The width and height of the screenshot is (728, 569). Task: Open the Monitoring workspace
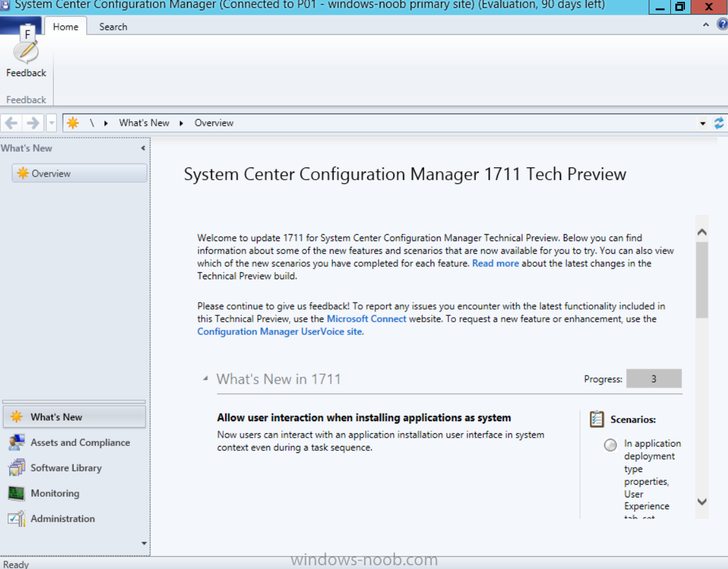click(74, 493)
